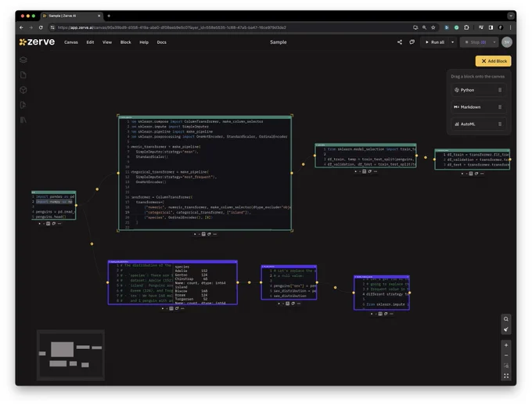Open the comments icon beside share

click(x=412, y=42)
